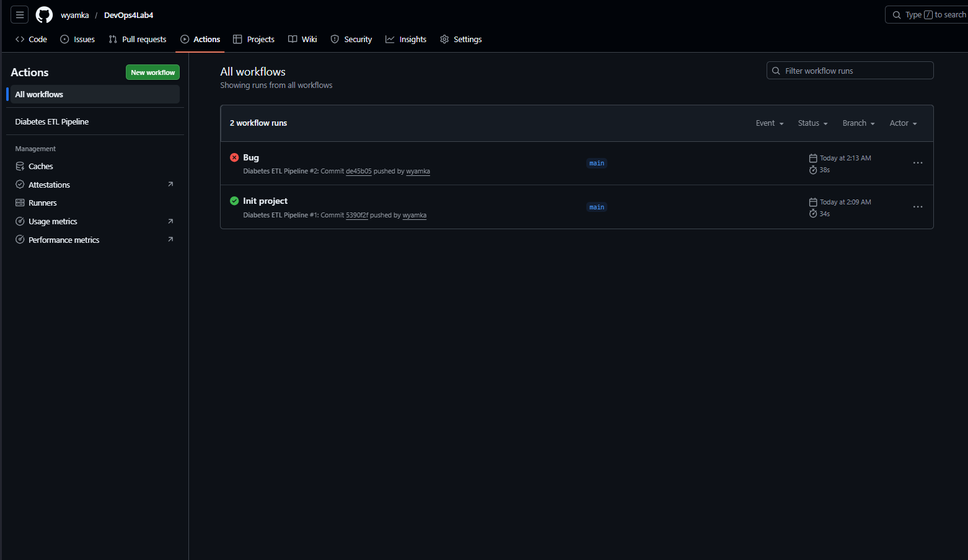Click the search magnifier icon in top bar

(x=897, y=15)
